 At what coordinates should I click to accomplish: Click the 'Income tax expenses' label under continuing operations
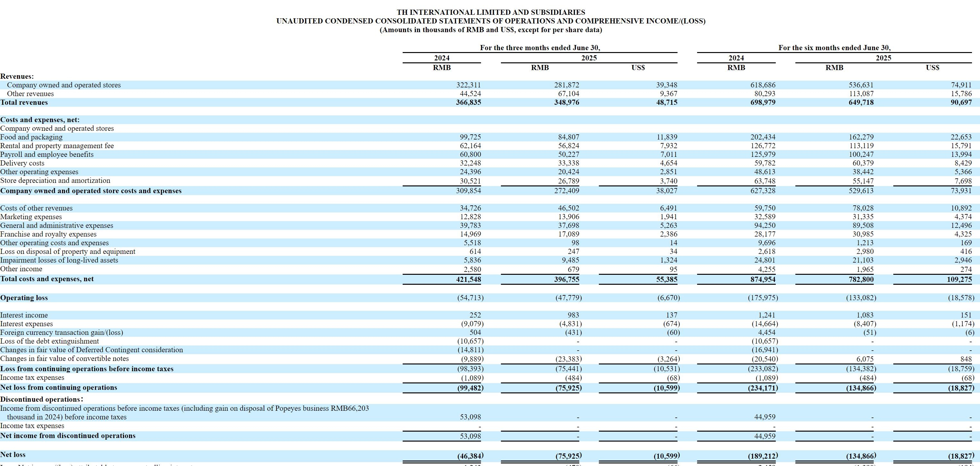(x=32, y=378)
